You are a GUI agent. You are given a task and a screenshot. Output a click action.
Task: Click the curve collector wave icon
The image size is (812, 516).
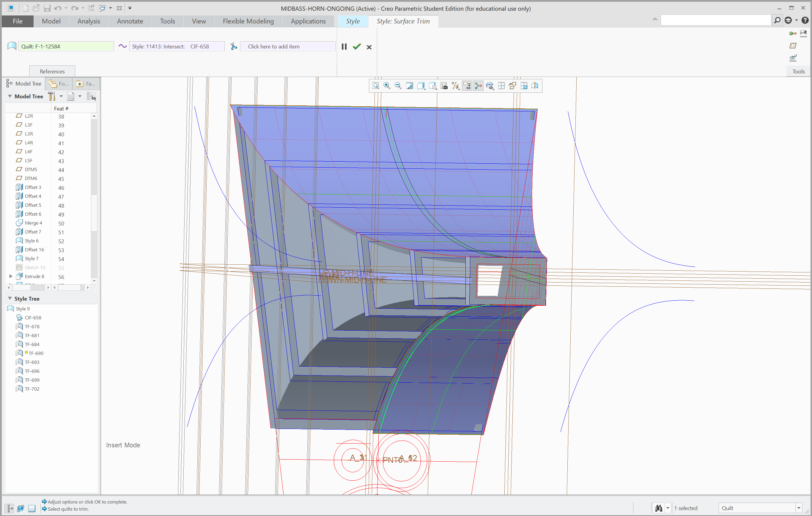[x=122, y=47]
